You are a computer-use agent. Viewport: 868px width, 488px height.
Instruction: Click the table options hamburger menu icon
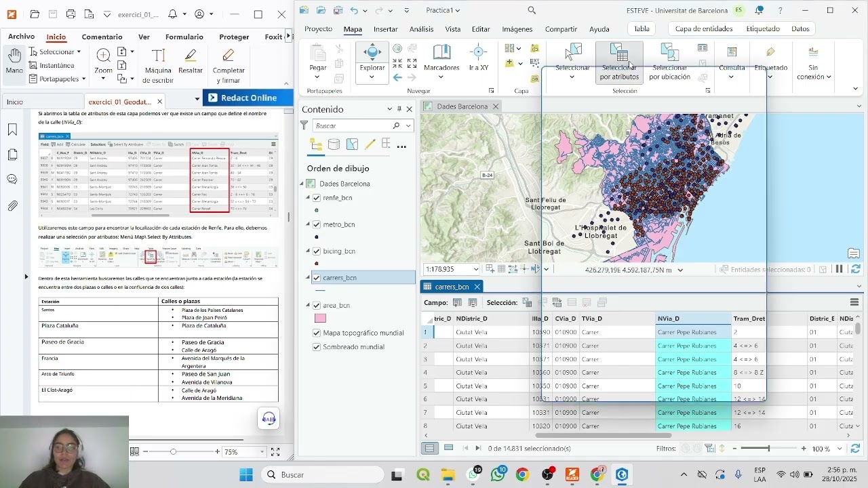(854, 302)
